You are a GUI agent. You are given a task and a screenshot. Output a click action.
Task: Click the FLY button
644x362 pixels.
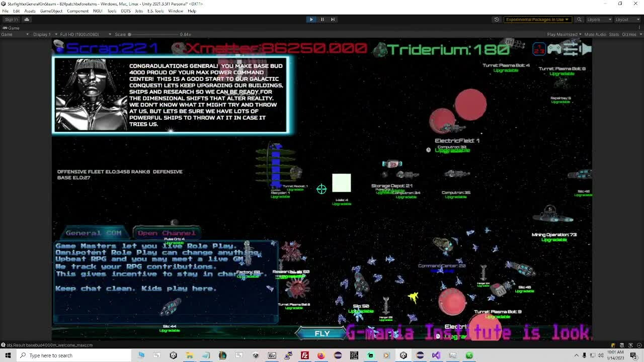322,333
